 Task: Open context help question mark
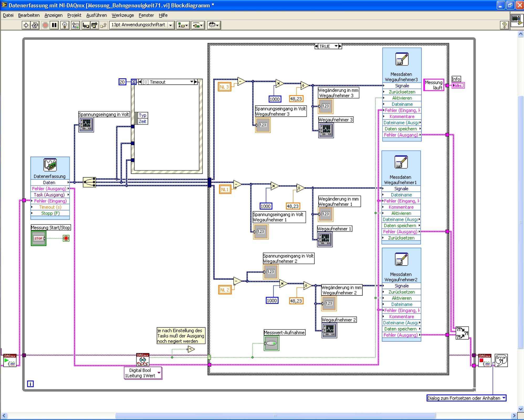[x=504, y=25]
